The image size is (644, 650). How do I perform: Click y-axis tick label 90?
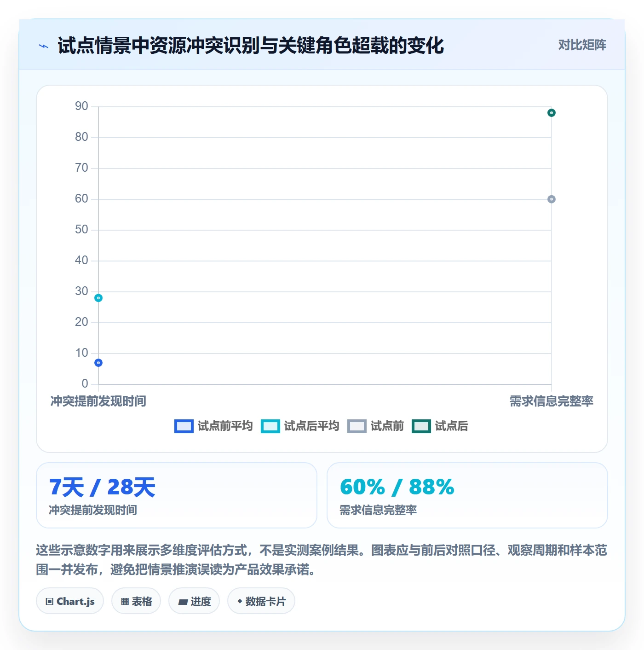tap(81, 106)
